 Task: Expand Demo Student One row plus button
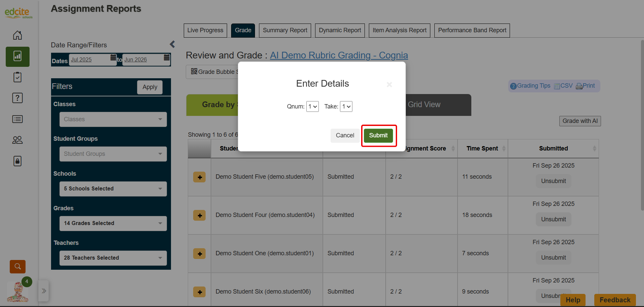200,254
